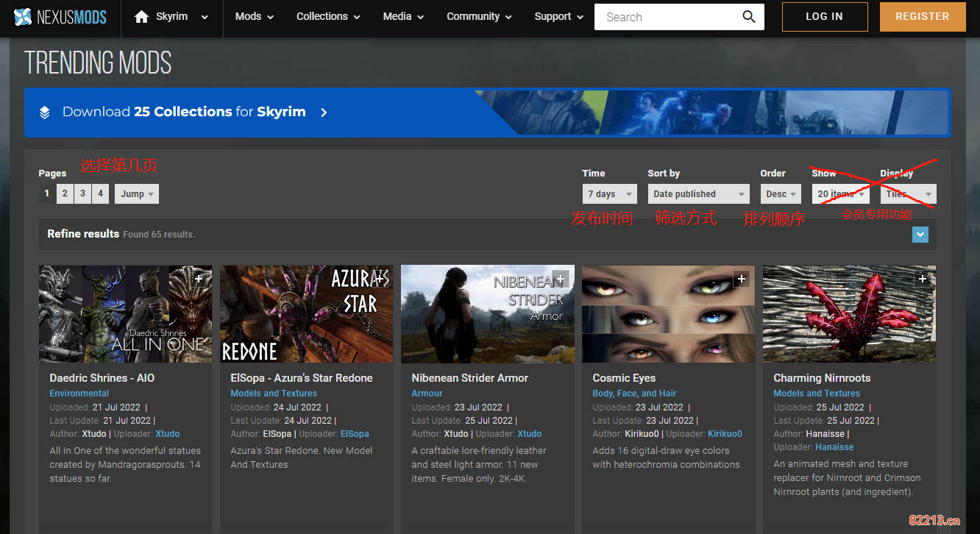Open Azura's Star Redone thumbnail image

pyautogui.click(x=306, y=314)
